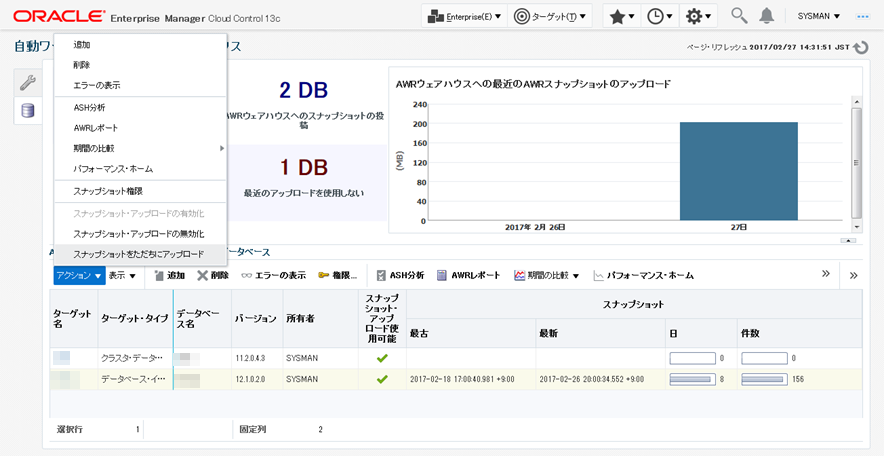Click the ASH分析 toolbar button

[x=401, y=276]
